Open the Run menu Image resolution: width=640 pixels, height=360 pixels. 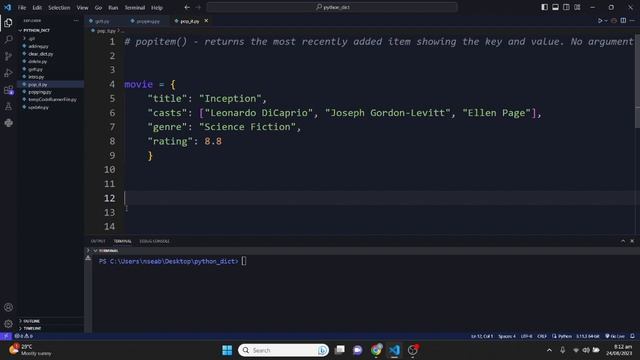click(113, 7)
